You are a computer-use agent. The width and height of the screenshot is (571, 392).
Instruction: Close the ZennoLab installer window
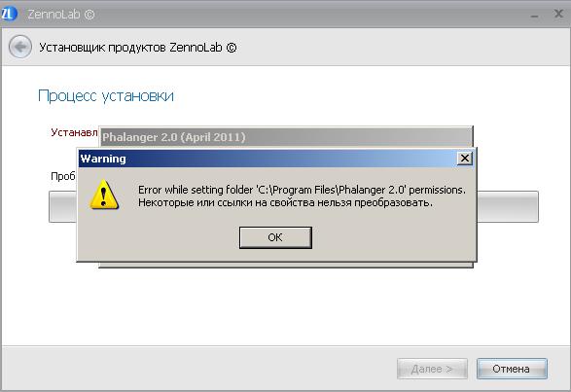(558, 14)
